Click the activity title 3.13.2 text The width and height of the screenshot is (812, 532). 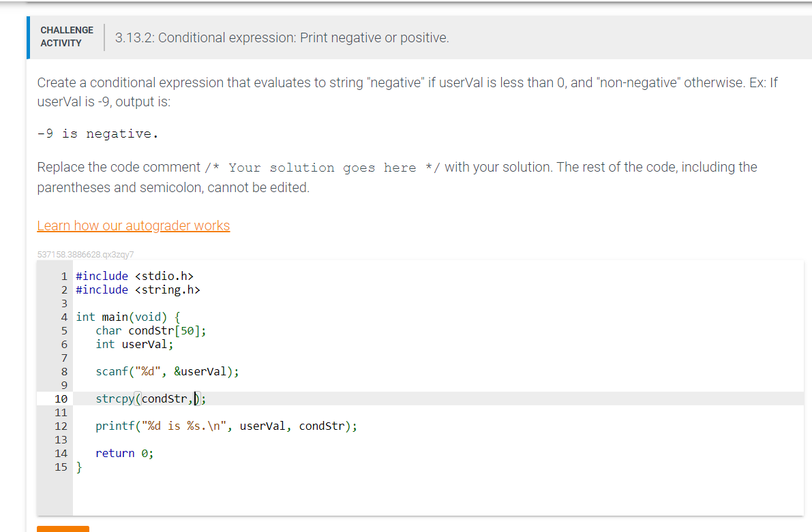pyautogui.click(x=282, y=37)
